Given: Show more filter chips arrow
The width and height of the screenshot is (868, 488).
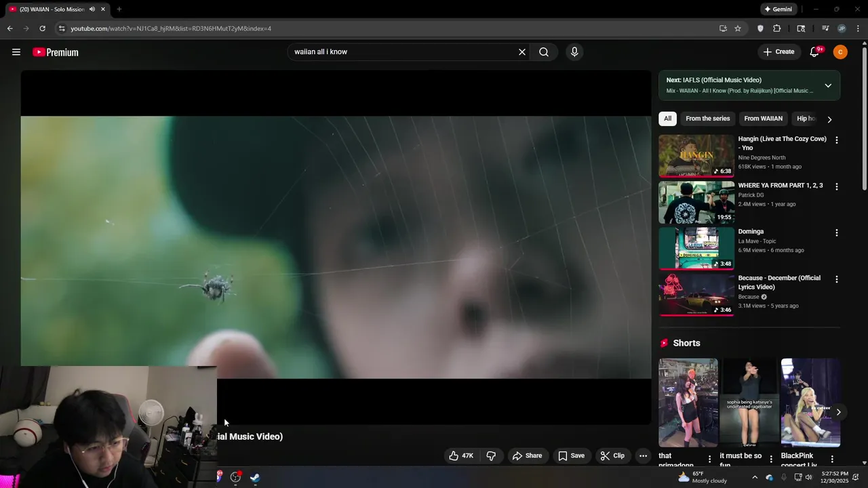Looking at the screenshot, I should tap(829, 119).
